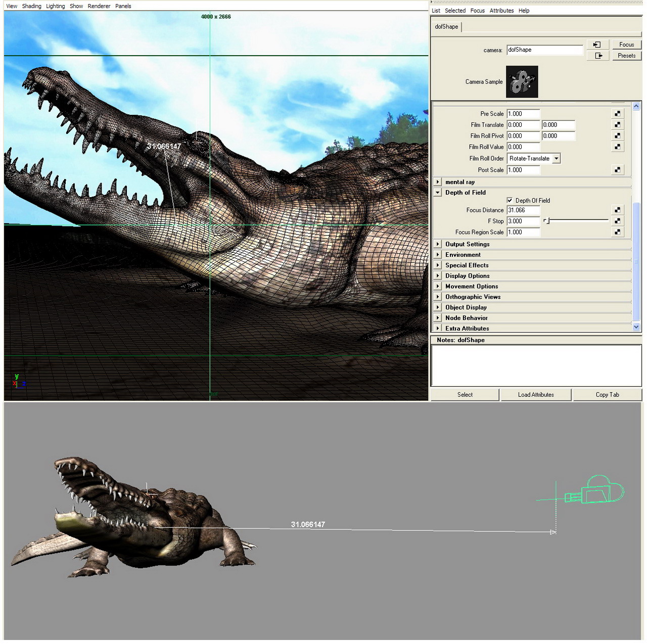Click map button next to F Stop

[x=617, y=221]
